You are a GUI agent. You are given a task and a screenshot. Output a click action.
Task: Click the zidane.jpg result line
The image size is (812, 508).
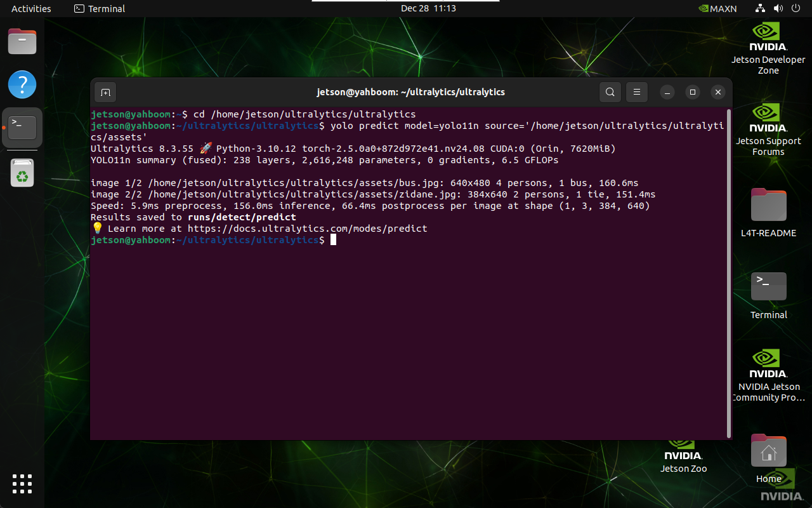point(373,194)
